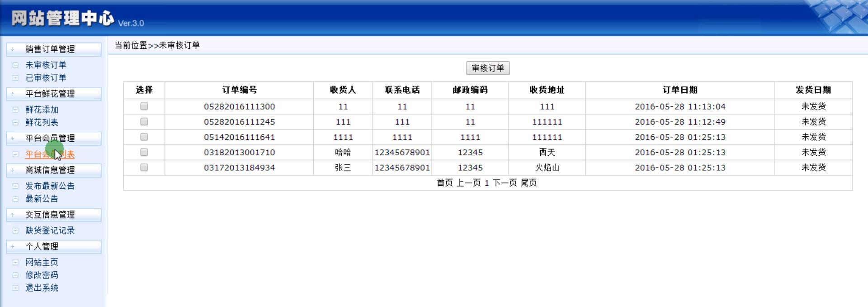Click the bullet icon beside 鲜花添加

(15, 110)
